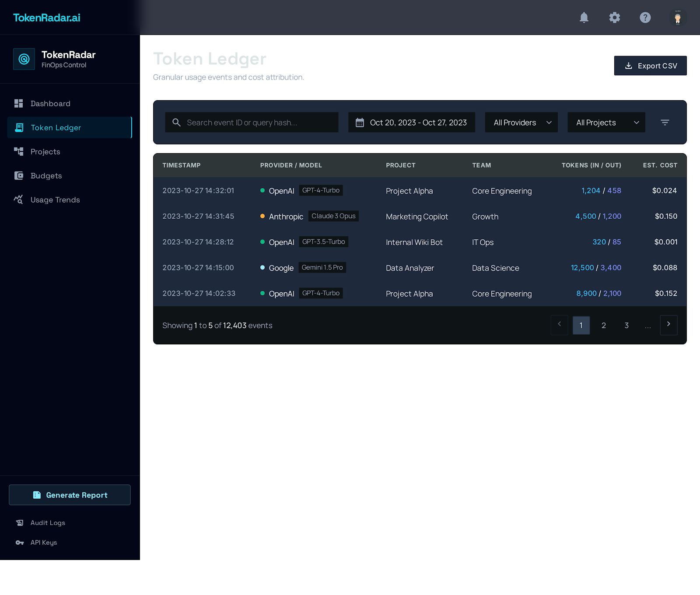Select the 14:32:01 timestamp row

pyautogui.click(x=420, y=191)
